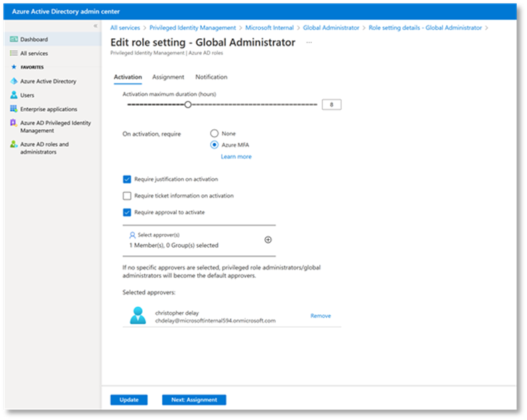This screenshot has height=420, width=527.
Task: Click Azure AD roles and administrators icon
Action: 13,144
